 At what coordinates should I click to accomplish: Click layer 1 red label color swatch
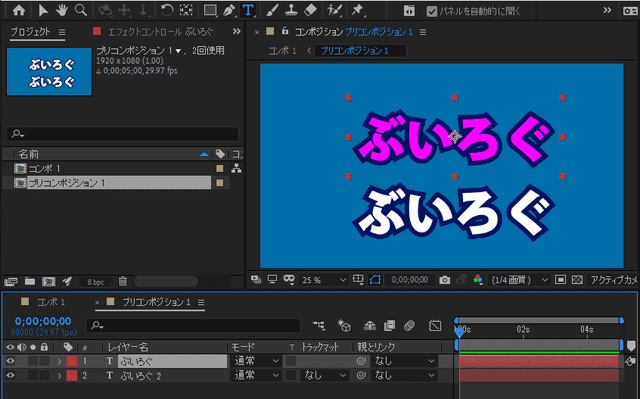tap(71, 361)
